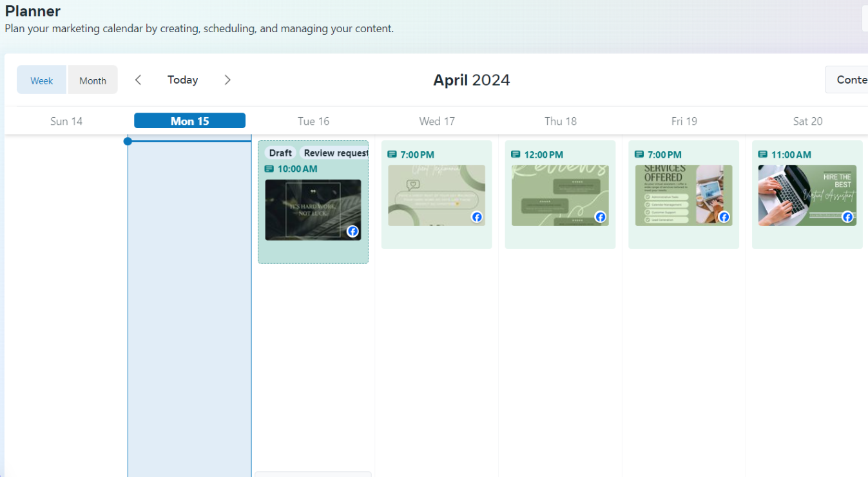Viewport: 868px width, 477px height.
Task: Switch to the Week view tab
Action: coord(42,80)
